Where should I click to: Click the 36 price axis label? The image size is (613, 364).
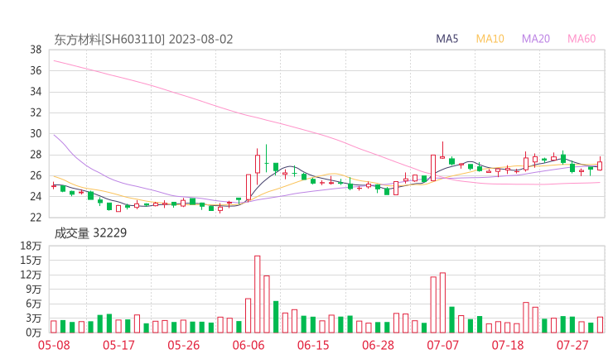(36, 70)
